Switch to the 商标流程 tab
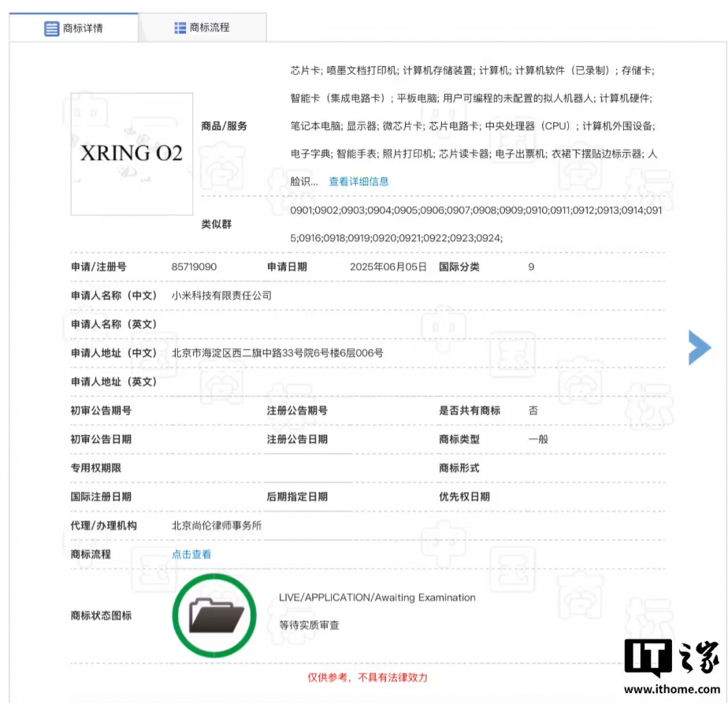Viewport: 728px width, 719px height. tap(202, 28)
